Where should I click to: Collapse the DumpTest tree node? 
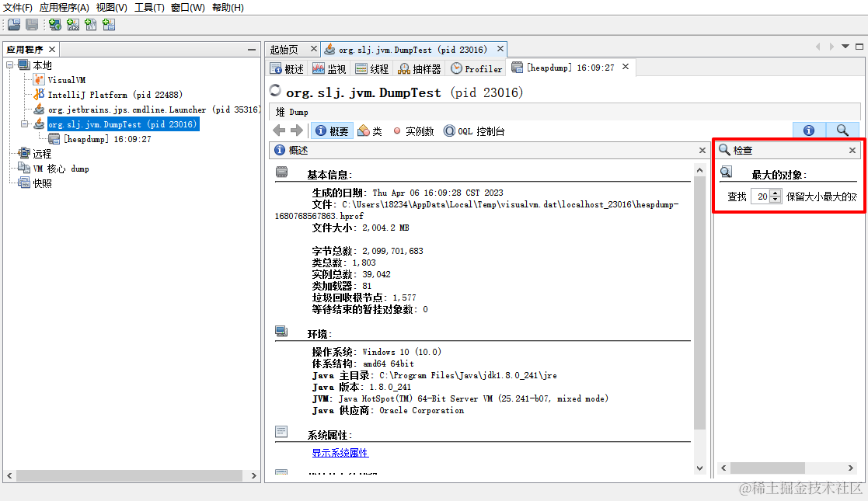[x=24, y=124]
